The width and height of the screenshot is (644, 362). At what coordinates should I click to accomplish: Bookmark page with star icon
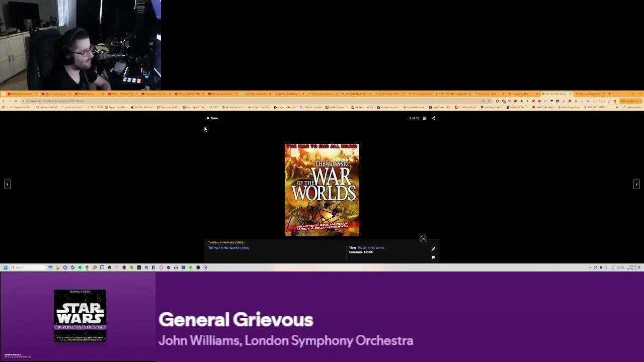pos(489,101)
